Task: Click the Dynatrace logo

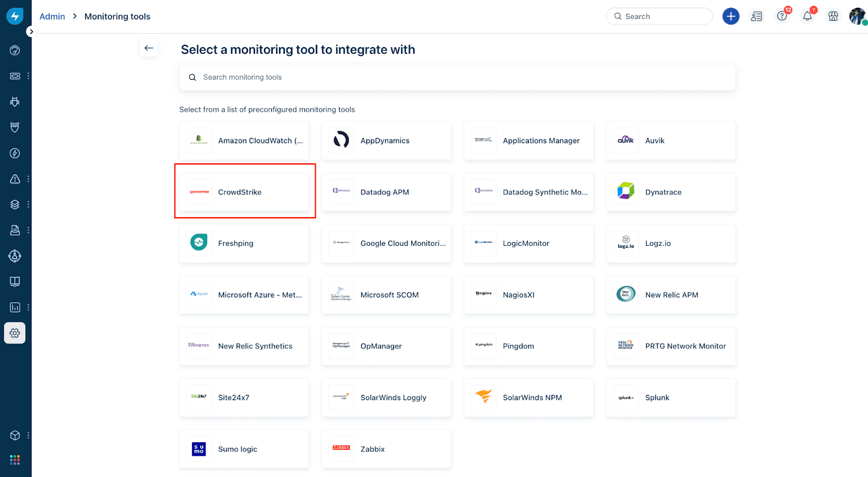Action: point(626,192)
